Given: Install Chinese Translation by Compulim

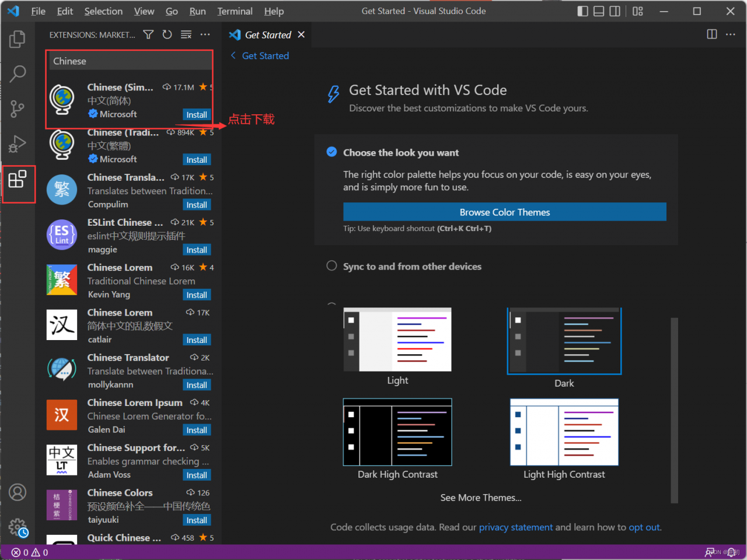Looking at the screenshot, I should coord(197,205).
